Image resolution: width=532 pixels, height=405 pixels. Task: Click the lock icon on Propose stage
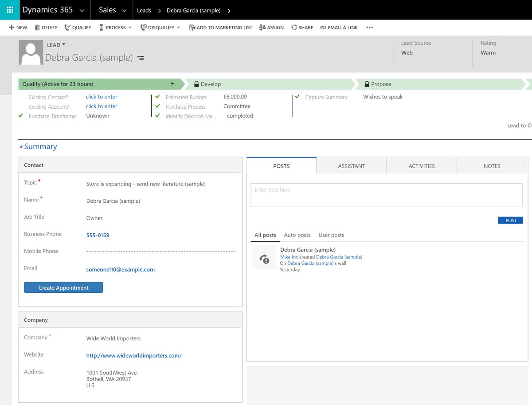coord(367,84)
